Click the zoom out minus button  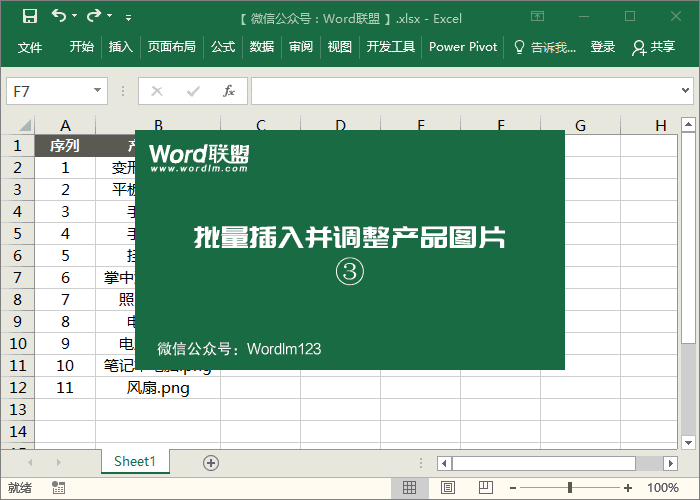coord(513,488)
